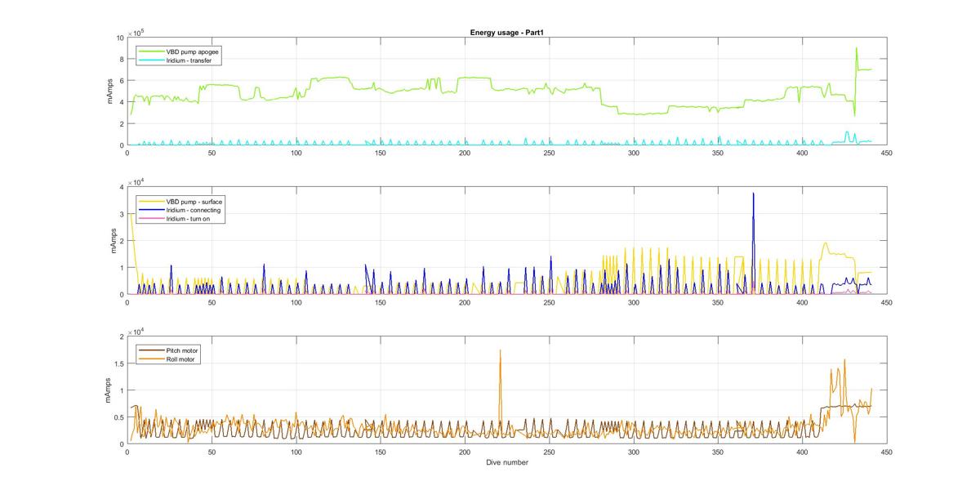Select the 'Pitch motor' legend entry

point(182,350)
